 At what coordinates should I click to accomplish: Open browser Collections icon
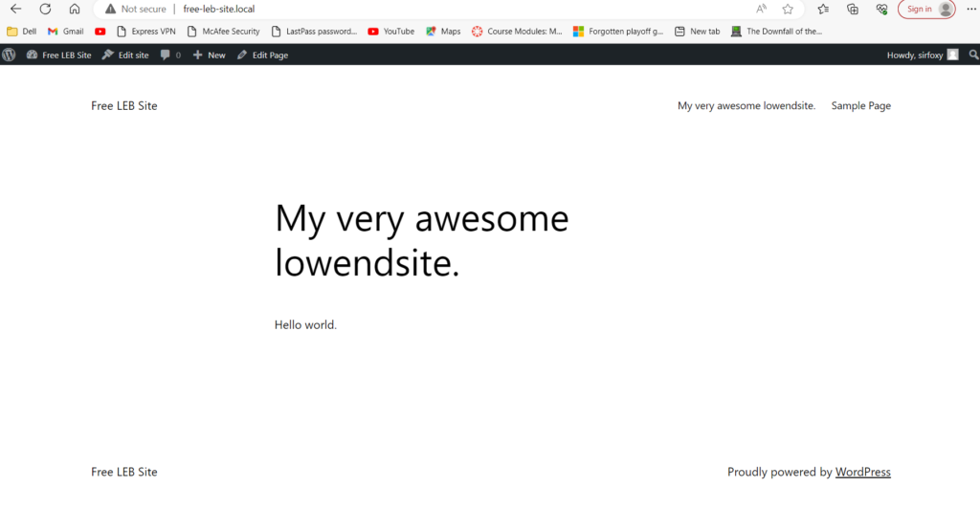tap(853, 9)
